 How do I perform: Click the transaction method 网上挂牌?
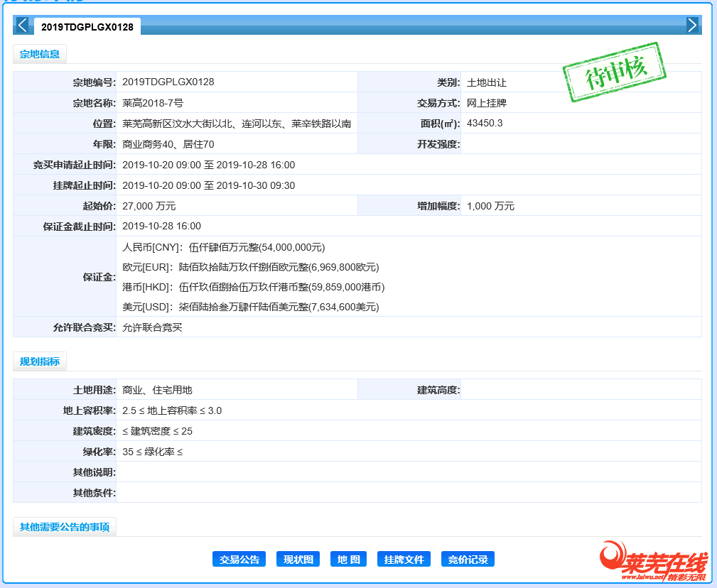click(x=487, y=103)
